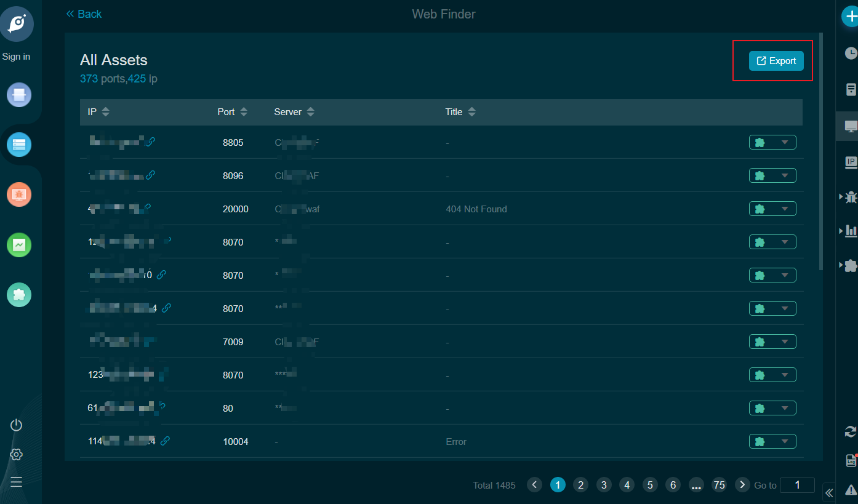This screenshot has height=504, width=858.
Task: Go to page 3 in pagination
Action: (x=604, y=485)
